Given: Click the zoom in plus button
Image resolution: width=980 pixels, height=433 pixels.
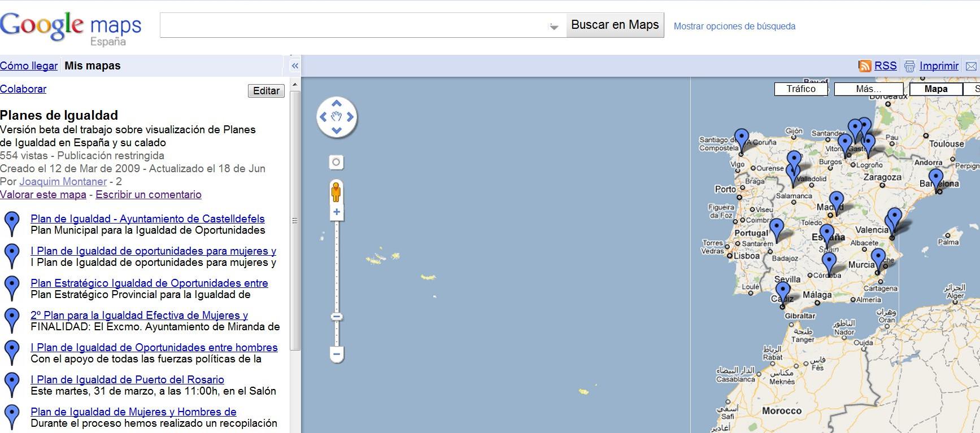Looking at the screenshot, I should pos(337,212).
